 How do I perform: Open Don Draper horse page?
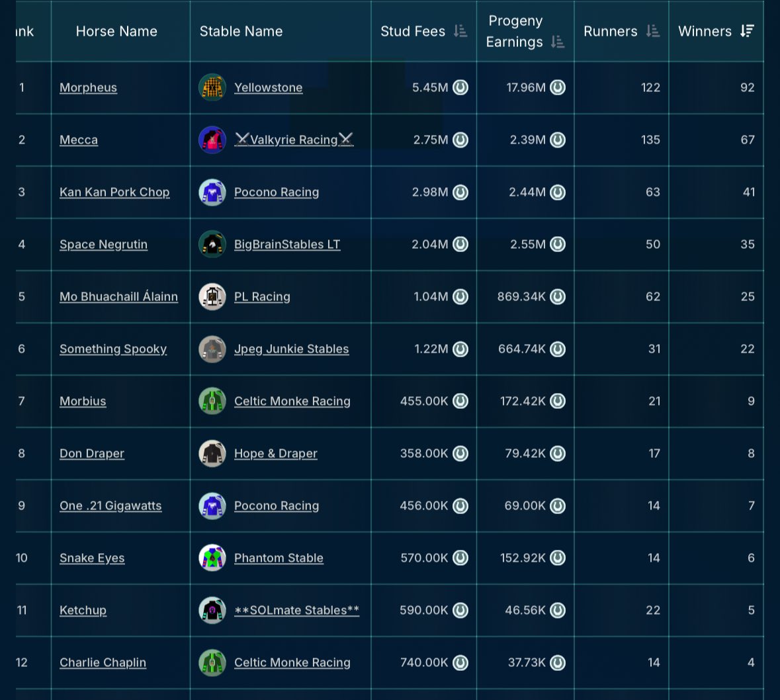(92, 453)
